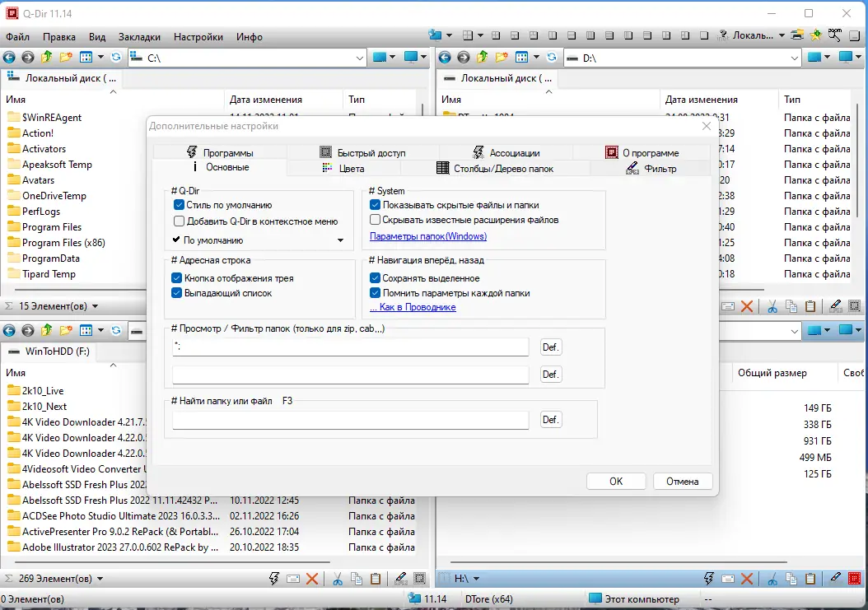Go forward in the C:\ pane
Viewport: 868px width, 610px height.
(x=28, y=57)
